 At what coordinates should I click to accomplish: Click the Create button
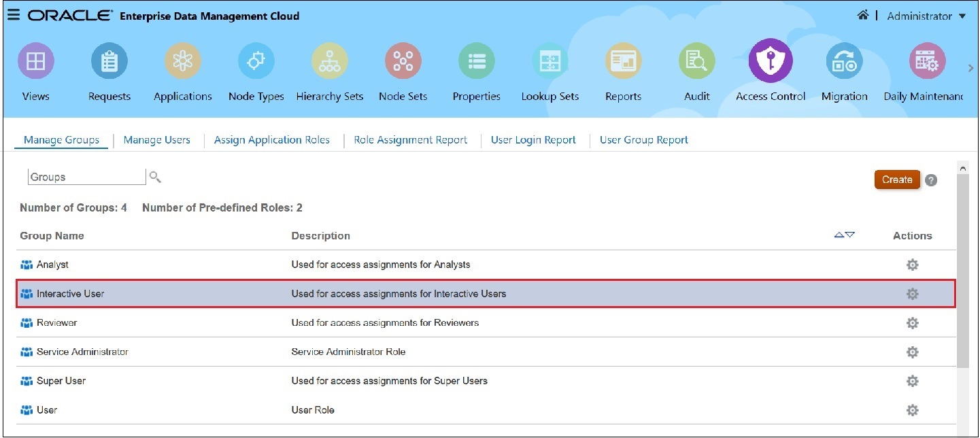click(897, 180)
